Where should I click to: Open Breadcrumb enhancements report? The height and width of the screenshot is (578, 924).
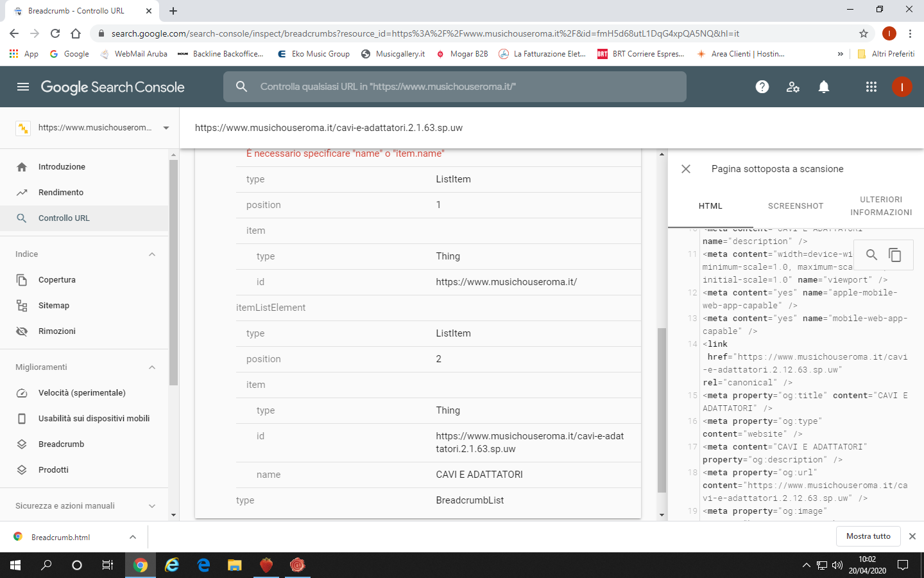tap(84, 444)
